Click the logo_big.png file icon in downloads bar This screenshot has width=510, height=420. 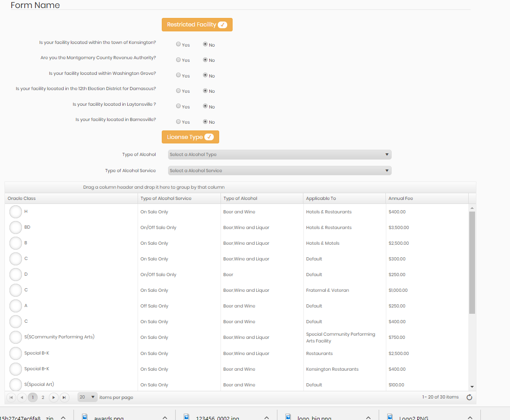click(x=288, y=417)
